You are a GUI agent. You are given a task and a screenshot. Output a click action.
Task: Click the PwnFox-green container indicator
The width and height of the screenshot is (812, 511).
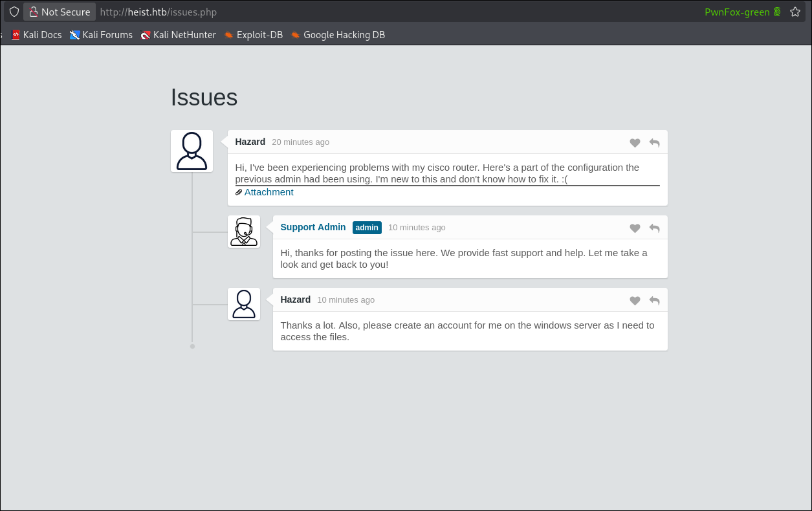(x=743, y=12)
